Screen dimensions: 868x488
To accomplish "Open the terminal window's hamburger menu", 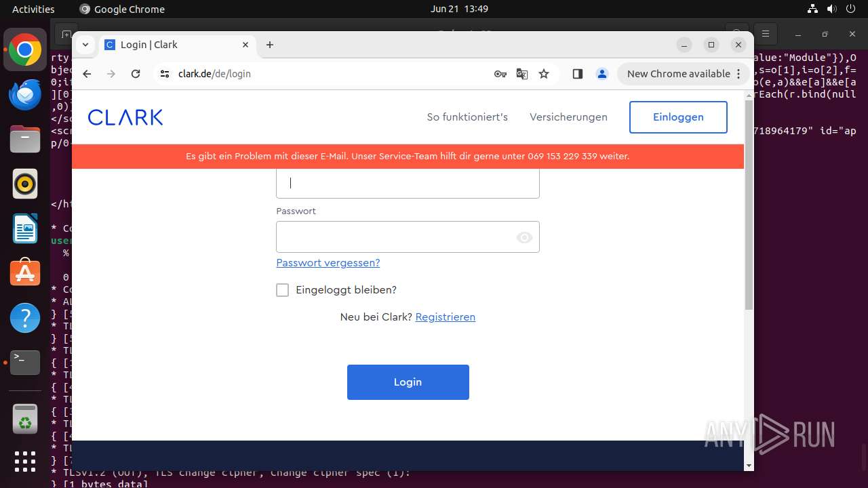I will coord(766,34).
